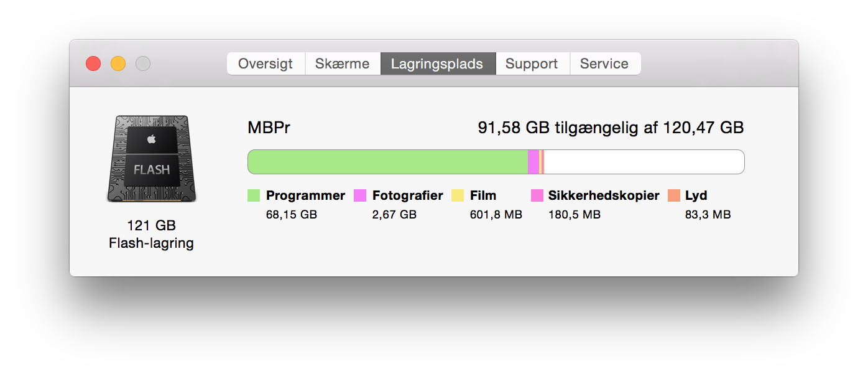The image size is (868, 376).
Task: Switch to the Skærme tab
Action: (x=343, y=63)
